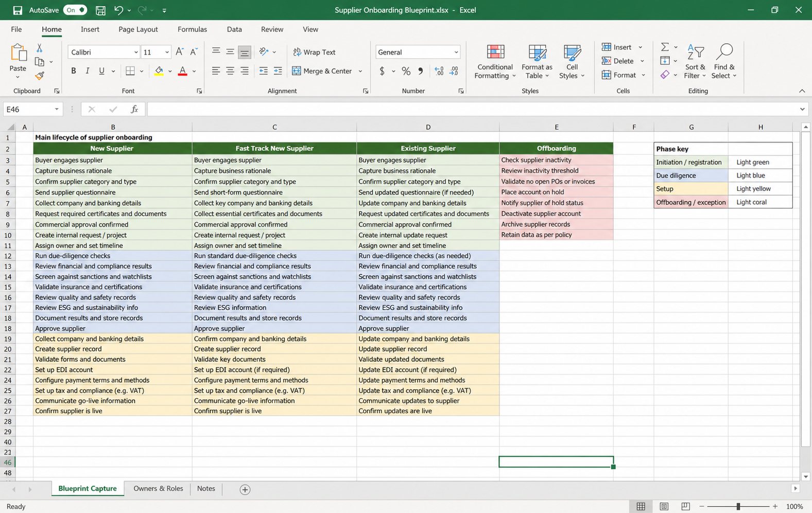Switch to Page Layout view icon
This screenshot has width=812, height=513.
click(x=664, y=507)
